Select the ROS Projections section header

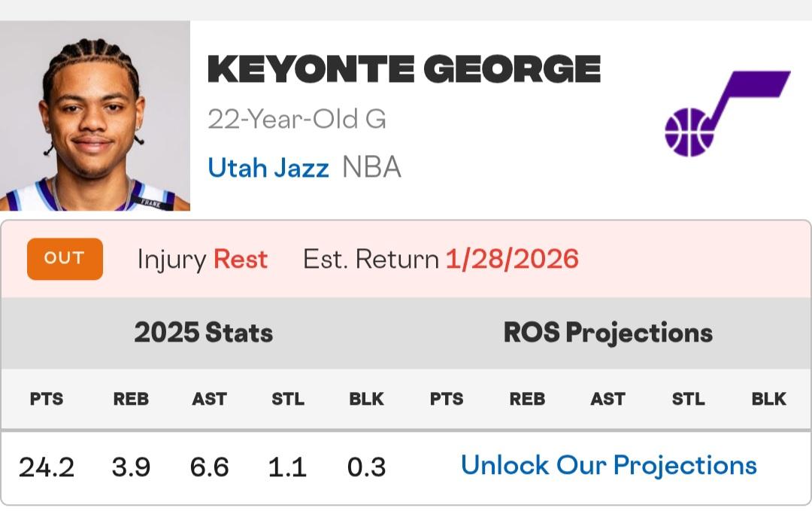pos(607,333)
